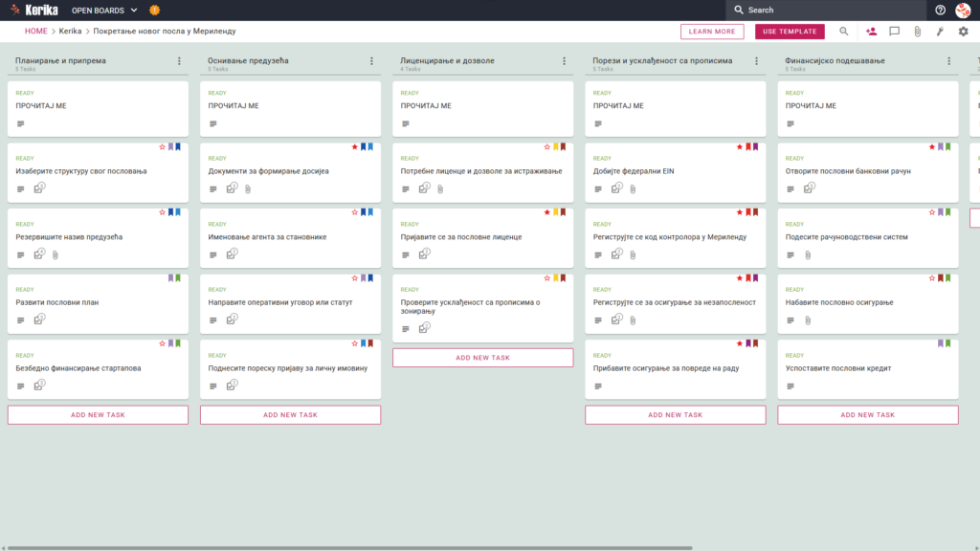Open checklist icon on Пријавите се за пословне лиценце
This screenshot has height=551, width=980.
click(x=424, y=253)
